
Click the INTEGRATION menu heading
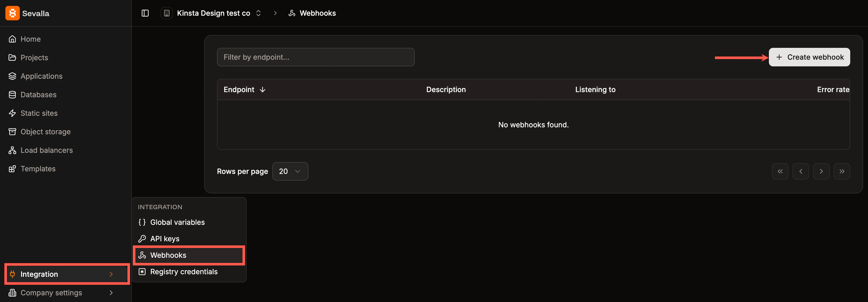click(160, 207)
